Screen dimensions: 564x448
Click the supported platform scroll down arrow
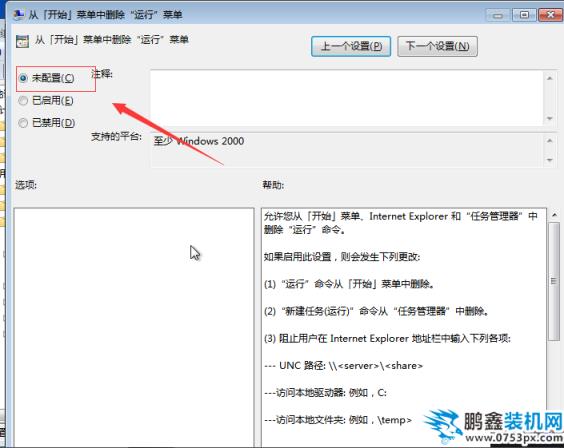[549, 160]
